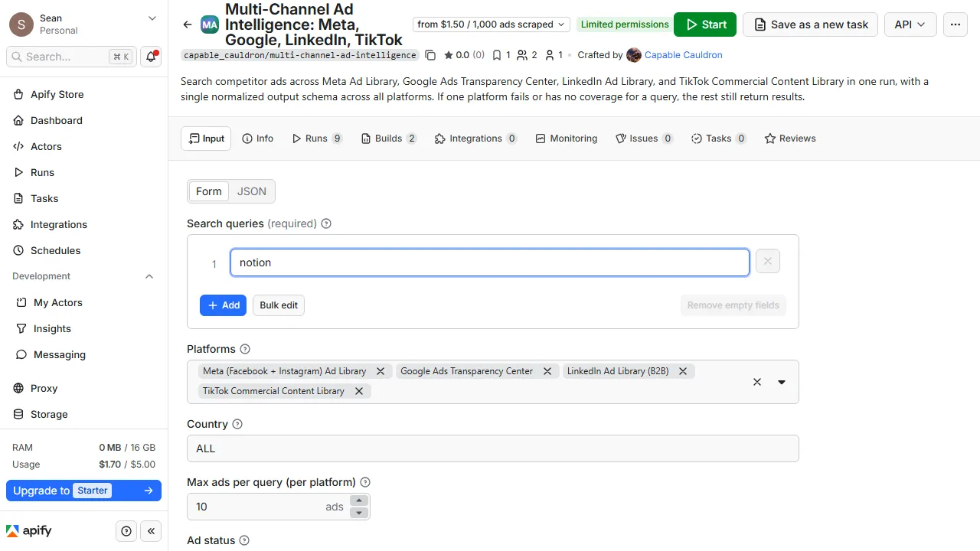Open the notifications bell
This screenshot has width=980, height=551.
tap(152, 57)
